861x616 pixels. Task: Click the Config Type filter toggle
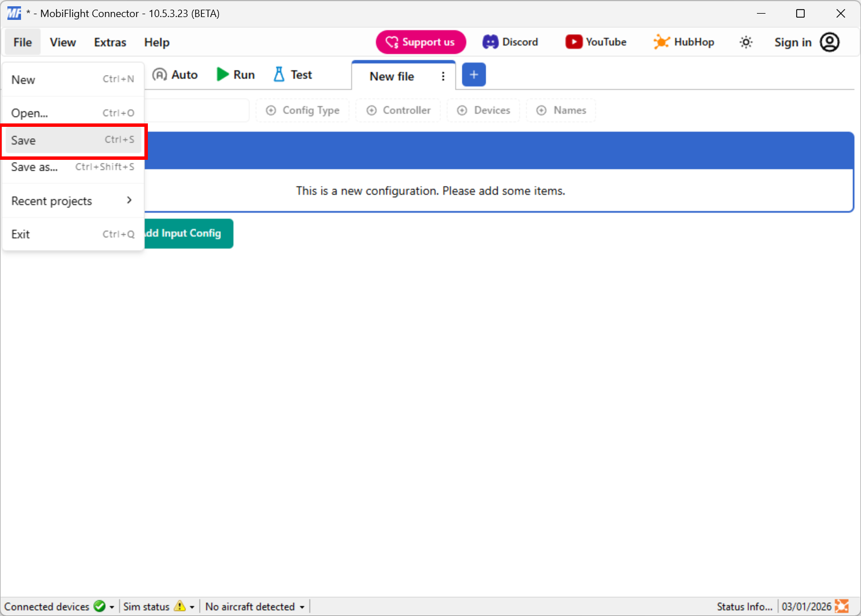pyautogui.click(x=302, y=110)
